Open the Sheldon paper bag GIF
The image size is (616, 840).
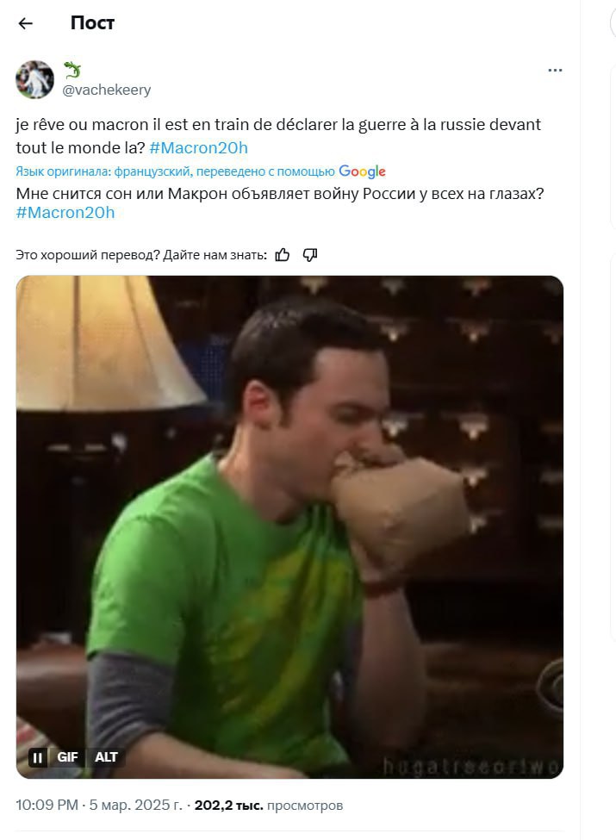[x=289, y=526]
